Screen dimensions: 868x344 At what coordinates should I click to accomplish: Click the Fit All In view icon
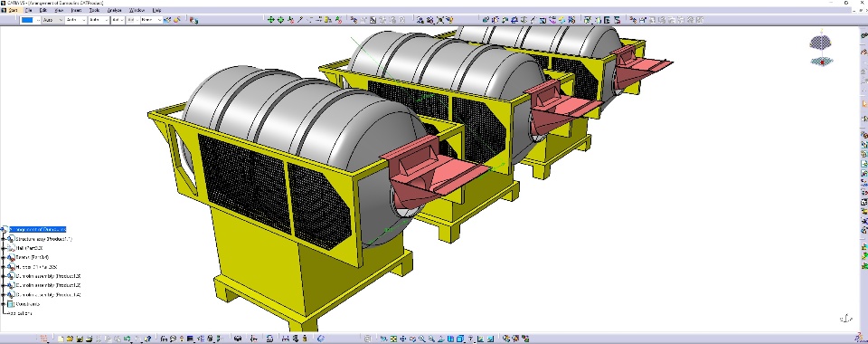(393, 339)
